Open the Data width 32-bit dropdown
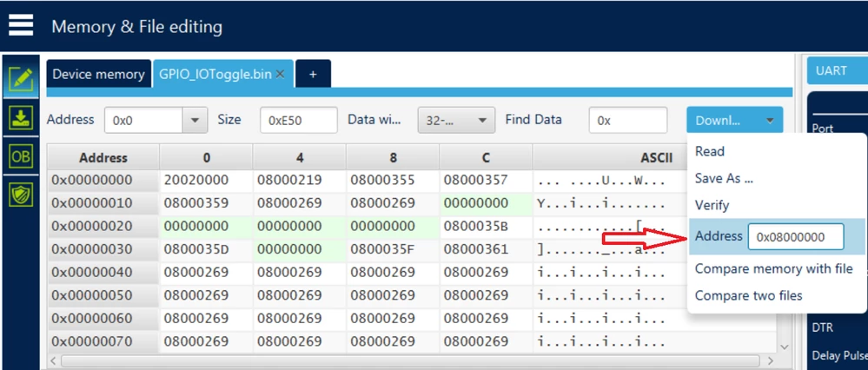The width and height of the screenshot is (868, 370). coord(455,120)
